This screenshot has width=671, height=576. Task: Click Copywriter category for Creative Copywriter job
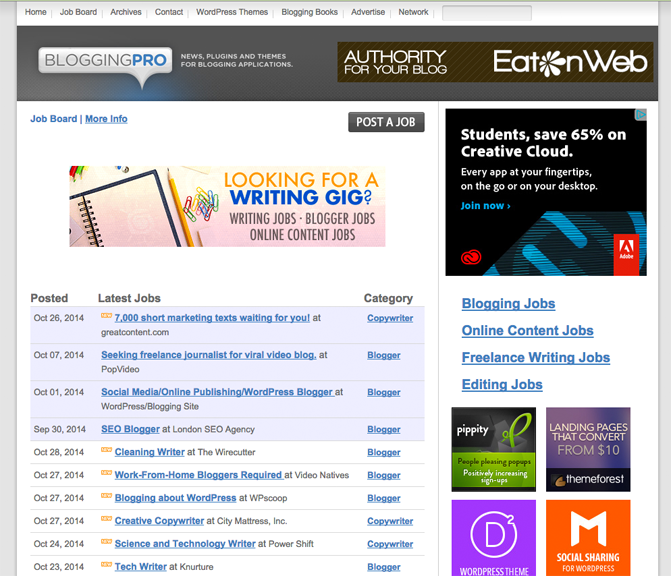[x=390, y=521]
